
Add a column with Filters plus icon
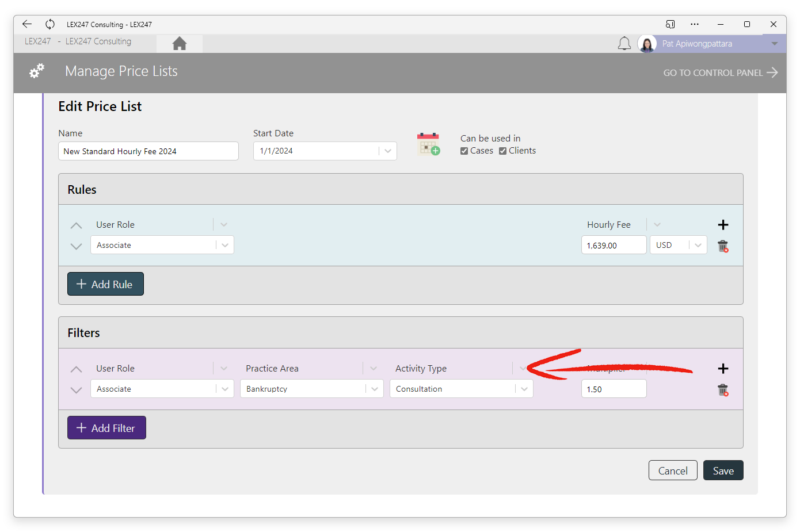click(723, 369)
